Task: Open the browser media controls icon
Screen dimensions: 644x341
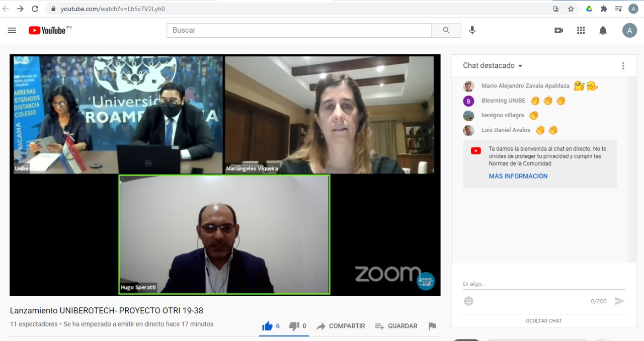Action: pos(618,9)
